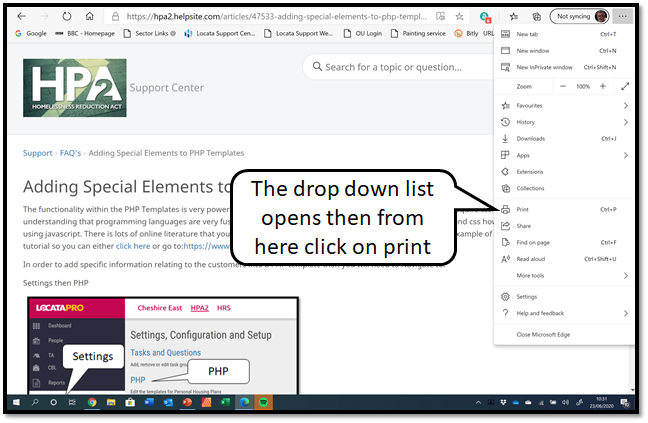Expand the History submenu
Viewport: 648px width, 423px height.
[564, 122]
